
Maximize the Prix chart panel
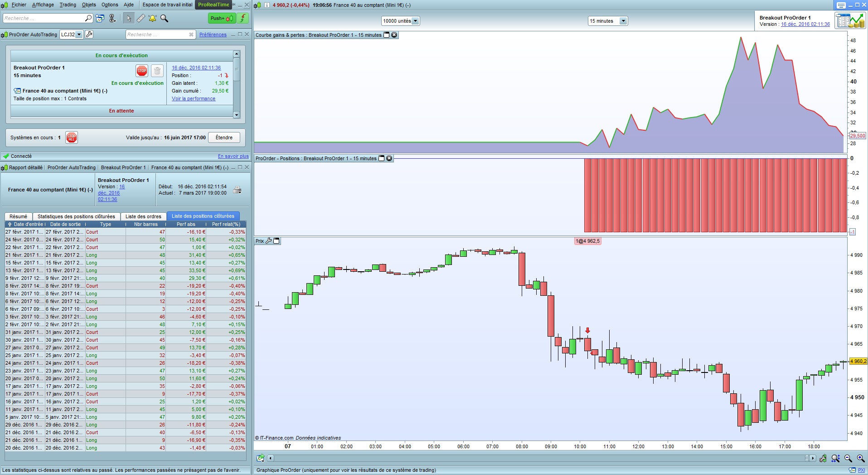click(x=276, y=241)
